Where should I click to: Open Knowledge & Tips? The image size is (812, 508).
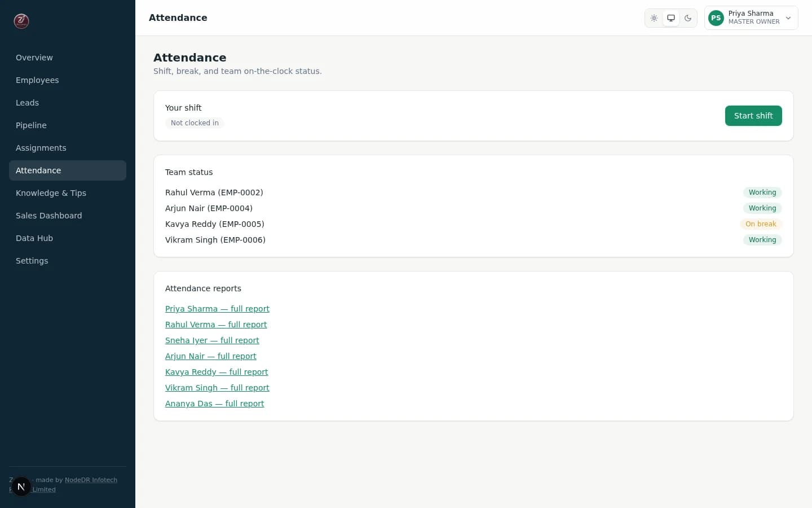pyautogui.click(x=68, y=193)
